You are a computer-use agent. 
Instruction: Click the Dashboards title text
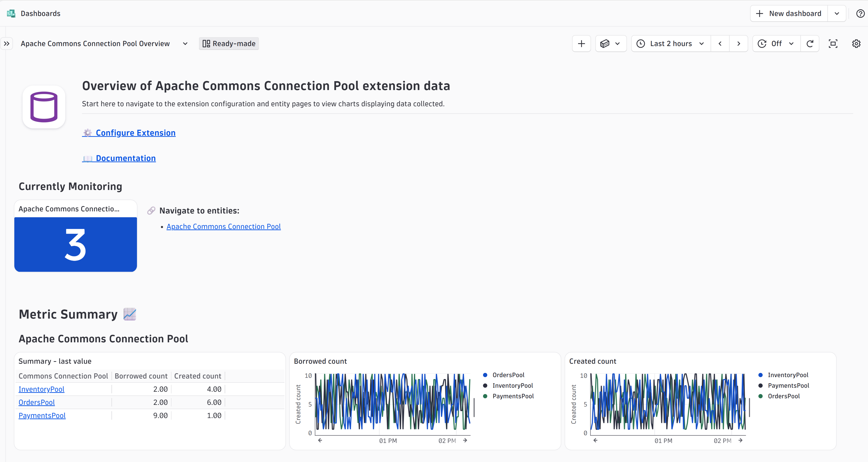click(40, 13)
